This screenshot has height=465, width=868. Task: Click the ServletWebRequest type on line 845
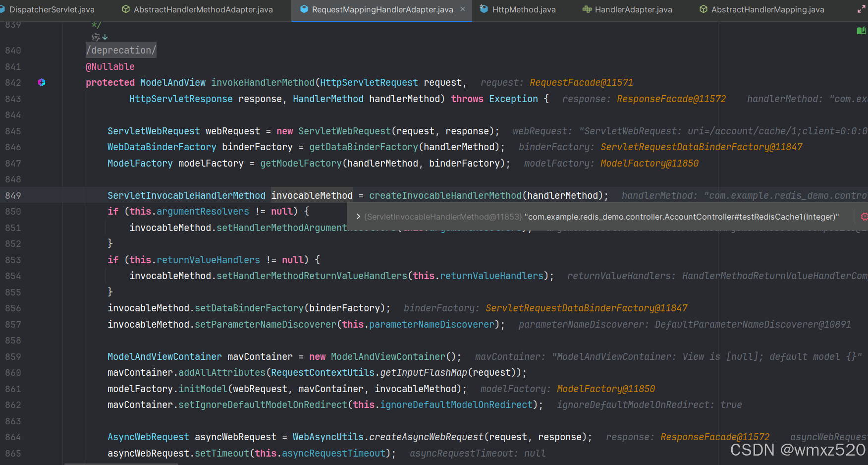[154, 131]
